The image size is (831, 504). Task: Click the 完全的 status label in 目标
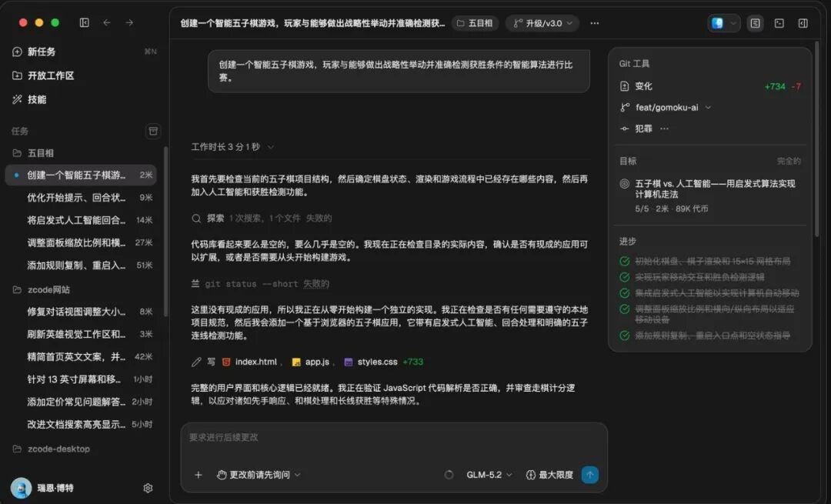point(789,161)
